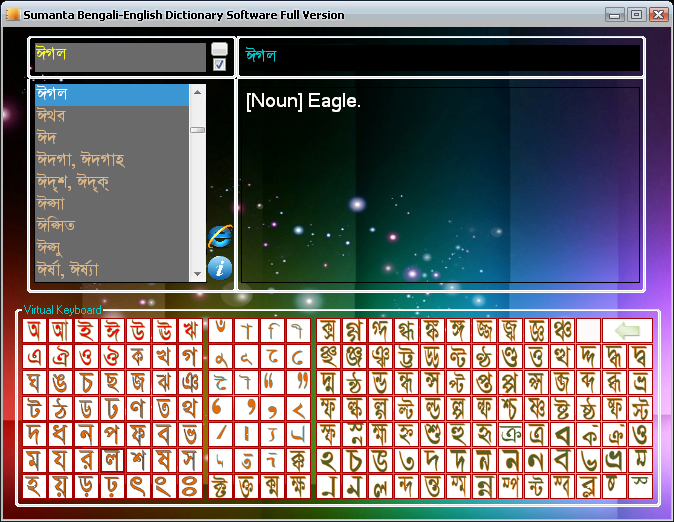Click the word list scrollbar thumb
This screenshot has width=674, height=522.
[x=197, y=130]
